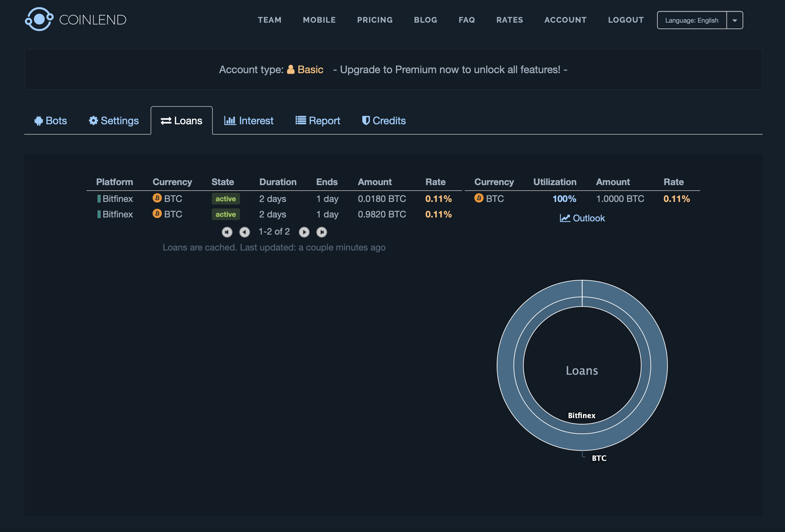This screenshot has height=532, width=785.
Task: Click Outlook chart icon
Action: [565, 218]
